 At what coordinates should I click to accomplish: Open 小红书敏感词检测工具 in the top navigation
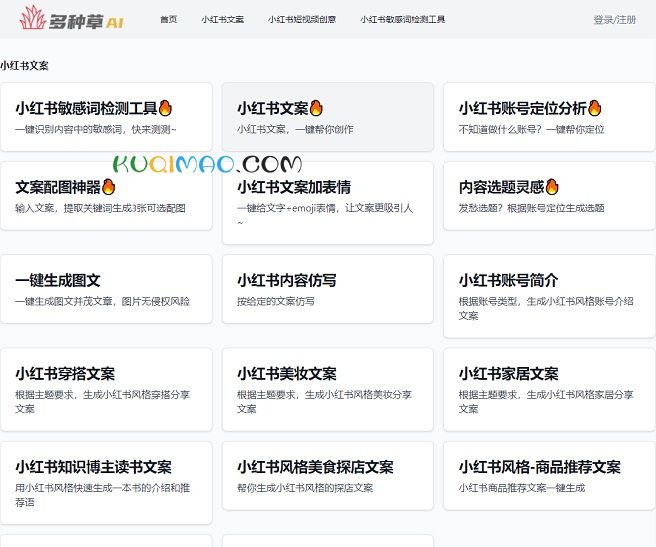[x=402, y=19]
